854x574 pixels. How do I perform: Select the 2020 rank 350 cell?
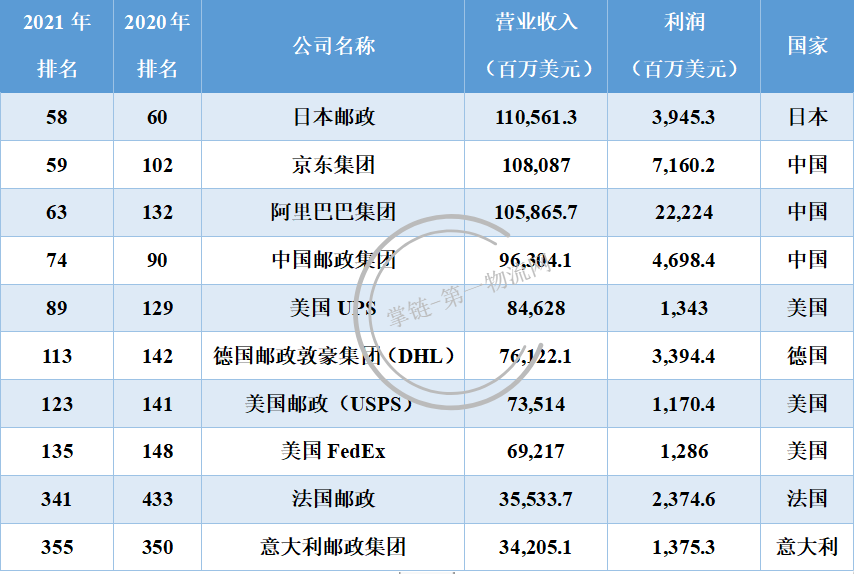pyautogui.click(x=157, y=547)
